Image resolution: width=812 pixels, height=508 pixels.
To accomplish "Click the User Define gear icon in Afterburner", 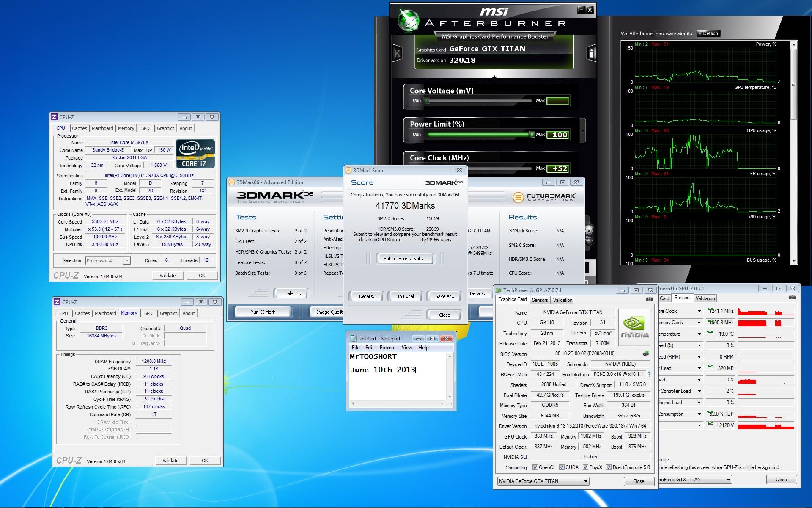I will tap(589, 232).
